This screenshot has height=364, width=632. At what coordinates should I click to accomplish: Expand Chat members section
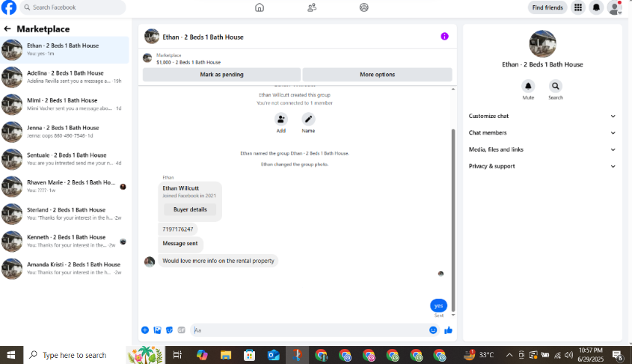click(542, 133)
